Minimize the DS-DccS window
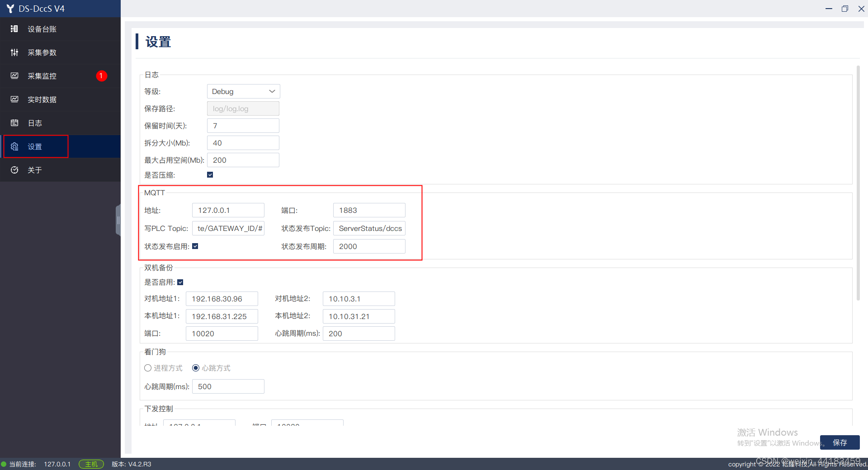868x470 pixels. (829, 9)
